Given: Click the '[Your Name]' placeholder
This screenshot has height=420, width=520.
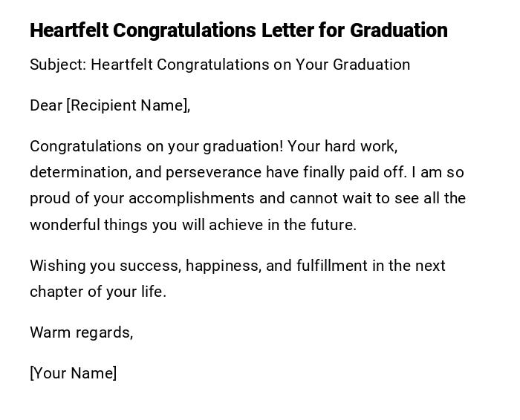Looking at the screenshot, I should (73, 373).
